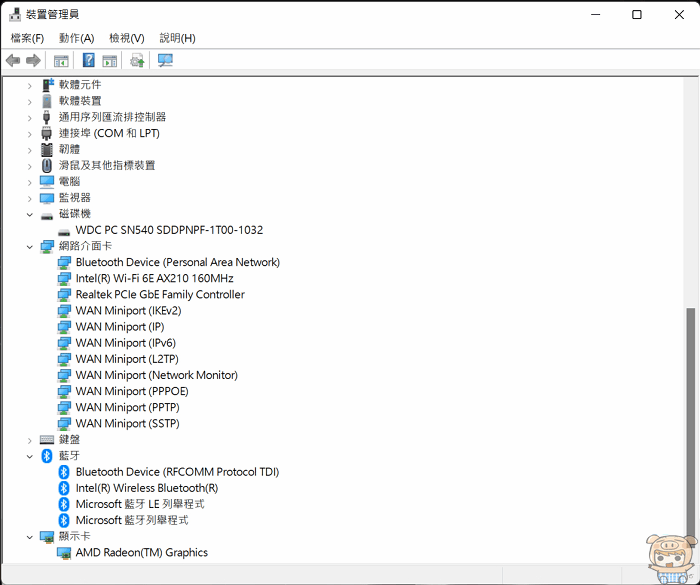Click the Update driver toolbar icon

pos(137,60)
